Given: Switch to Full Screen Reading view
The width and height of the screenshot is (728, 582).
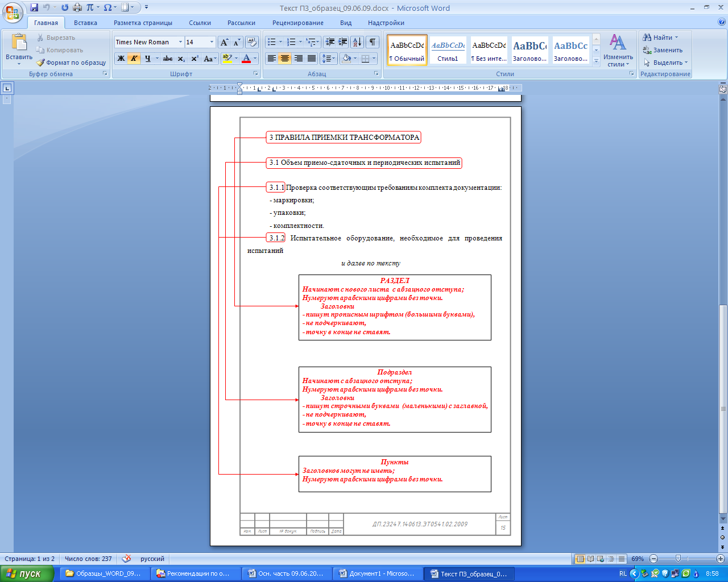Looking at the screenshot, I should [590, 559].
